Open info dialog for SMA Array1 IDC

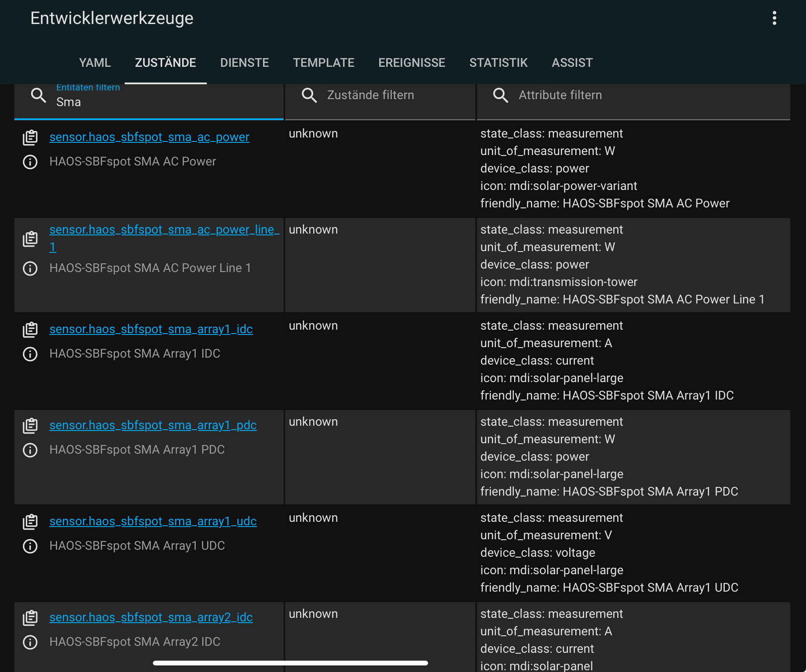click(x=30, y=354)
